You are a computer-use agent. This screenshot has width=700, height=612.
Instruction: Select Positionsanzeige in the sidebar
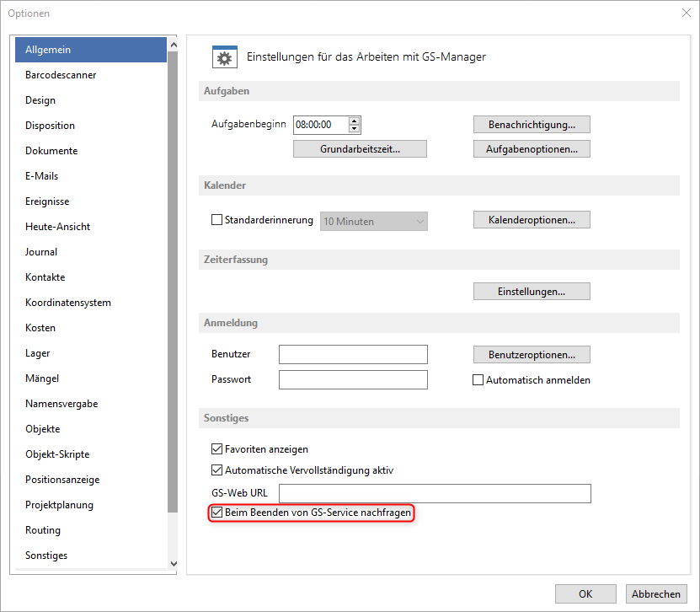point(91,480)
